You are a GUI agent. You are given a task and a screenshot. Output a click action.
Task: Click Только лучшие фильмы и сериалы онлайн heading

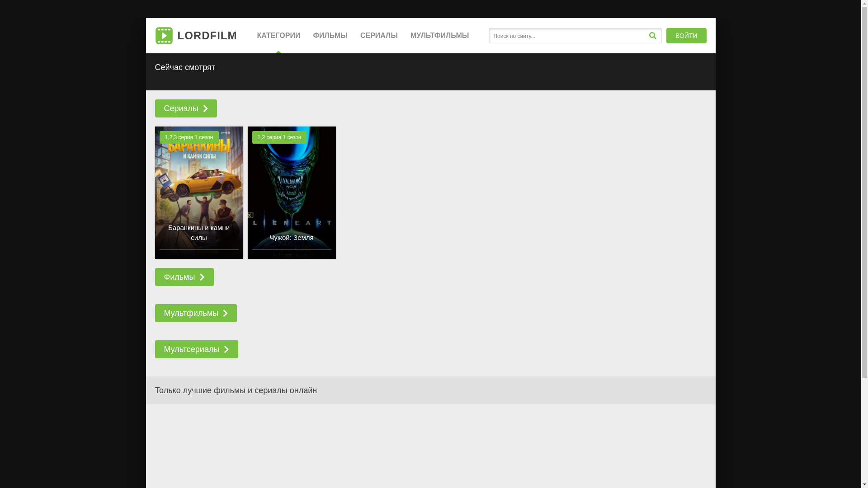236,390
